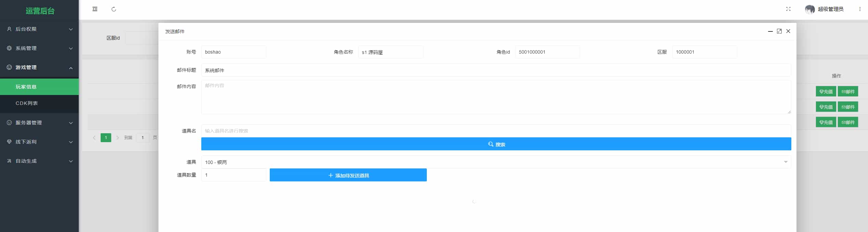
Task: Expand the 服务器管理 sidebar menu
Action: 39,123
